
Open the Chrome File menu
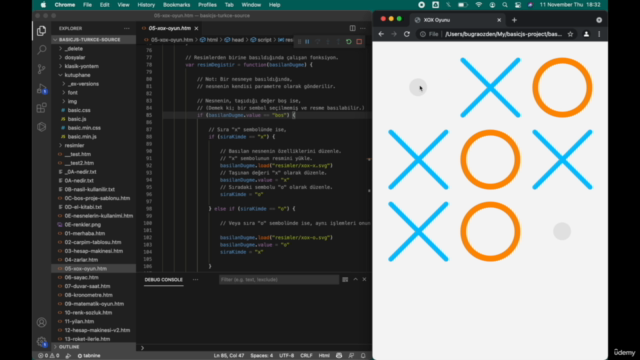[87, 5]
